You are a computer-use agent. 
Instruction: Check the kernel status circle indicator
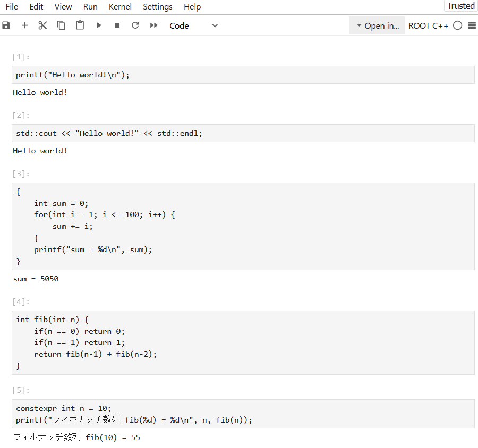point(458,25)
